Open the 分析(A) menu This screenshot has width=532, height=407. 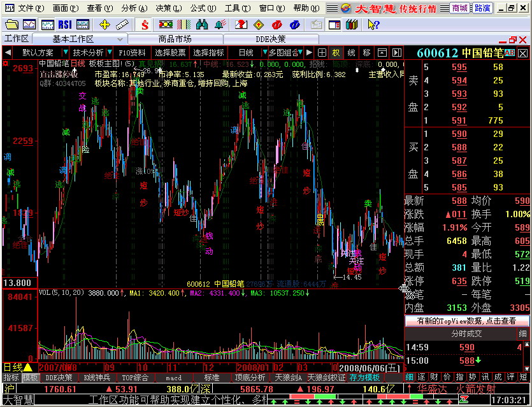point(134,8)
